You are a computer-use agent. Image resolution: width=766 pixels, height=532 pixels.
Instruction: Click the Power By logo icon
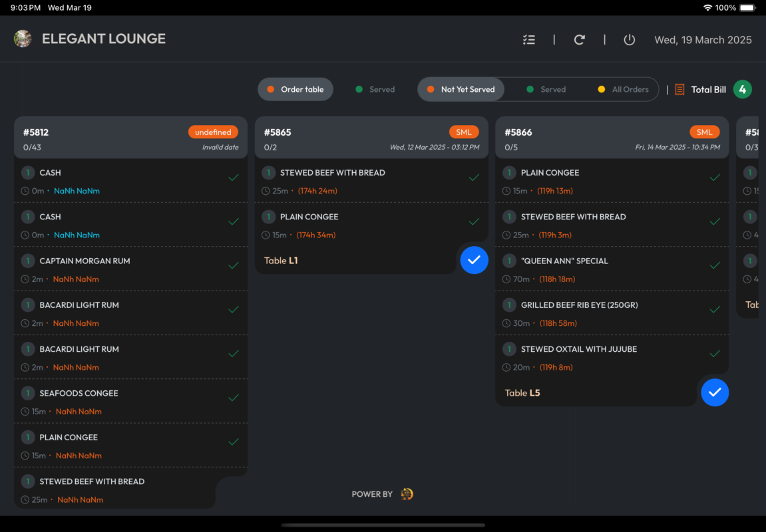coord(407,494)
